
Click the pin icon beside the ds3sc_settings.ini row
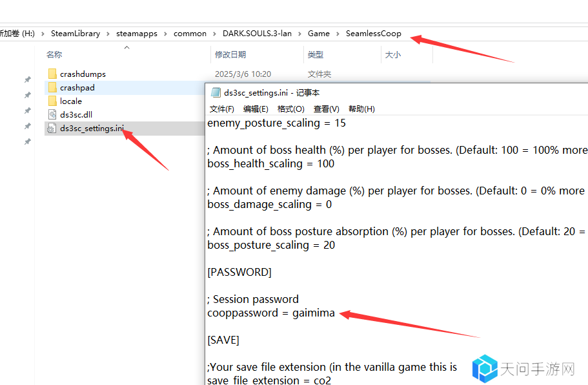27,126
